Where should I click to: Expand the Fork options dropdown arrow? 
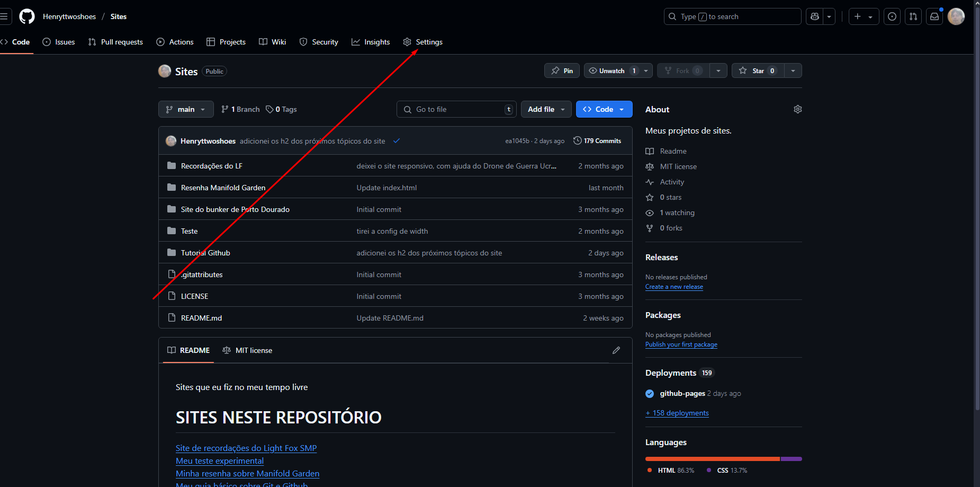pyautogui.click(x=718, y=70)
